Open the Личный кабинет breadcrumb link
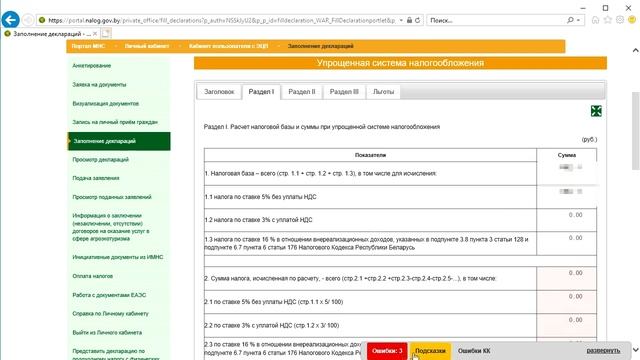 [x=147, y=46]
